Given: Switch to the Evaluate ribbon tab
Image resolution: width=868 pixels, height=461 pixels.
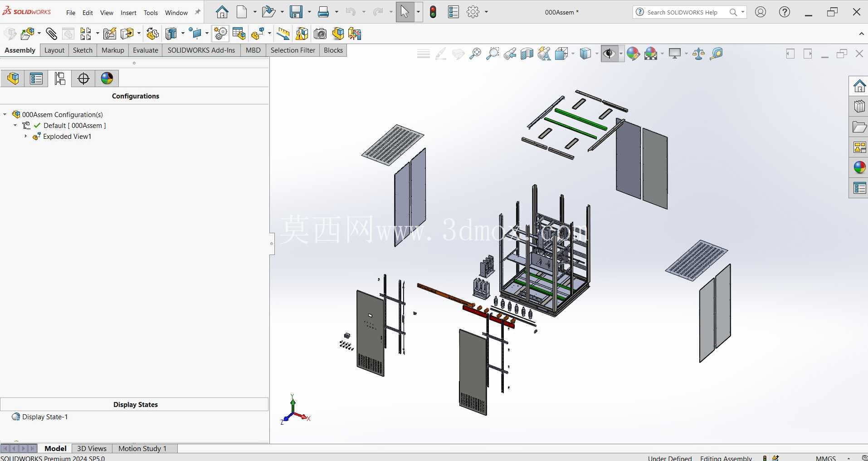Looking at the screenshot, I should [146, 50].
